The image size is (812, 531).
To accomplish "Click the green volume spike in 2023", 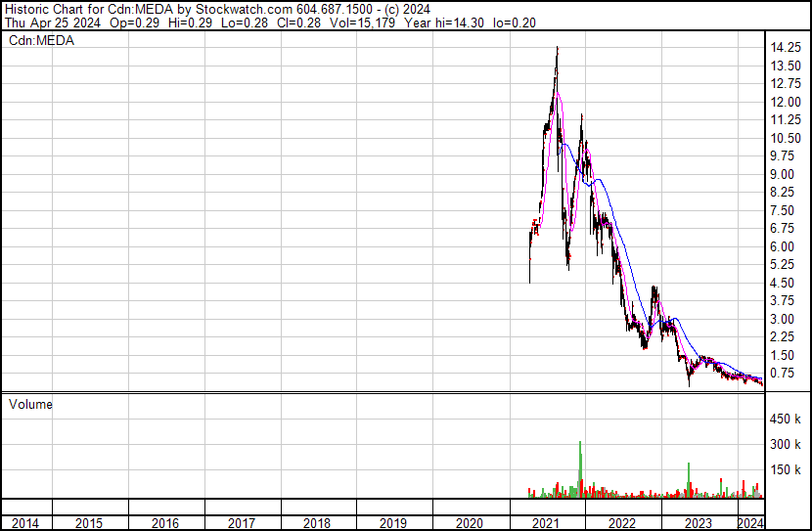I will [689, 480].
